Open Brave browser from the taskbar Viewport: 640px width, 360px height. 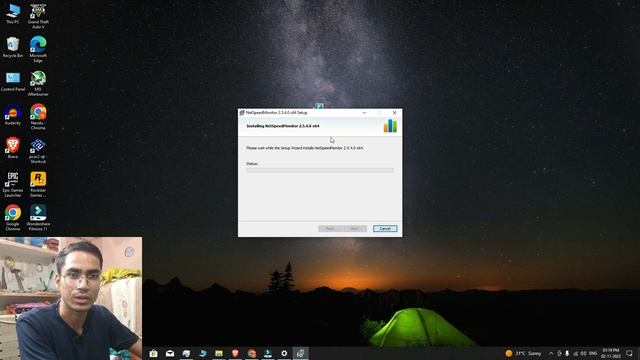tap(235, 353)
